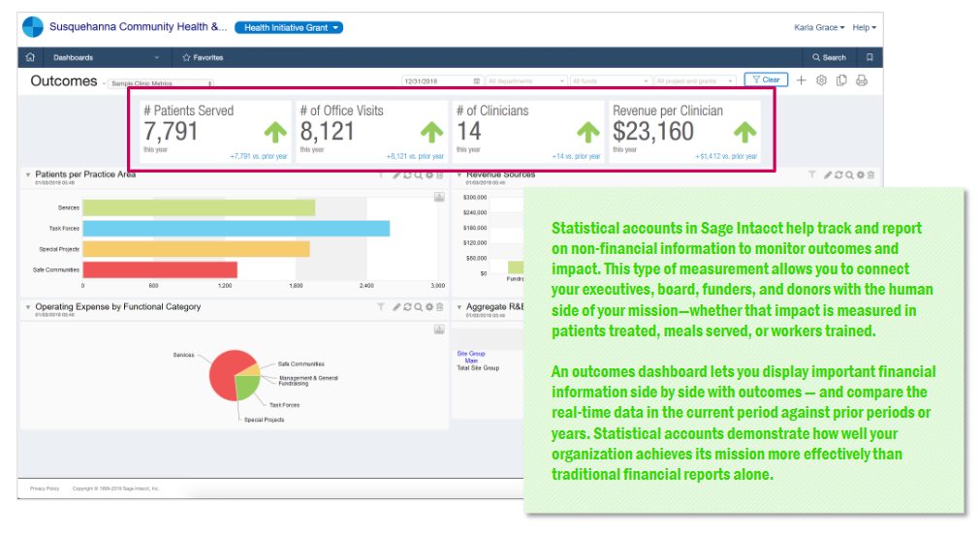980x535 pixels.
Task: Collapse the Aggregate R&E panel
Action: point(459,307)
